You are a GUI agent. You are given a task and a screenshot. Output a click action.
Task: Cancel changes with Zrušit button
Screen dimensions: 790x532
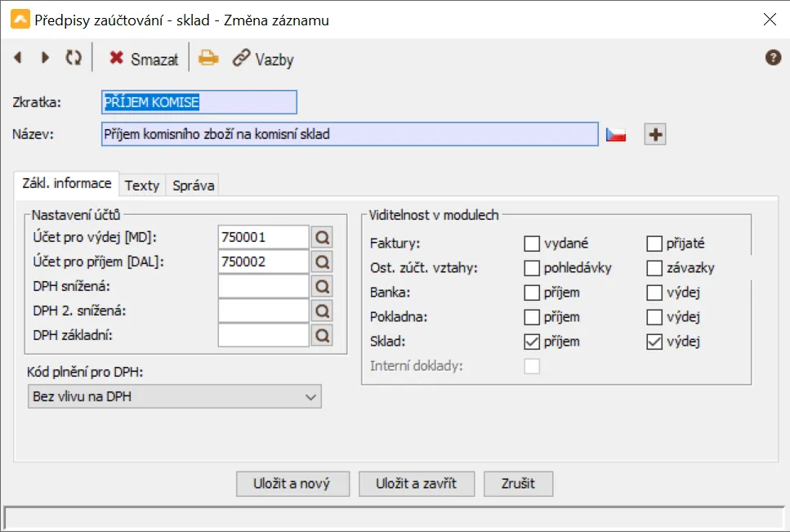pos(518,484)
